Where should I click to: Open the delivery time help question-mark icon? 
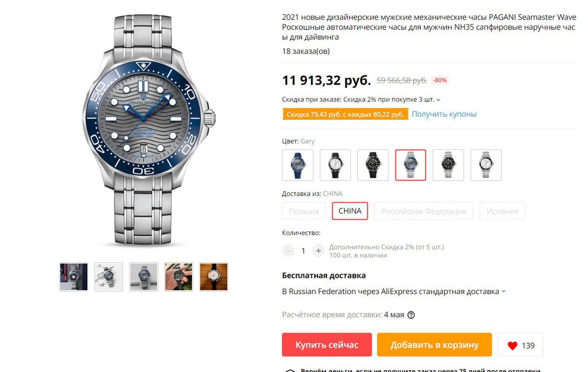point(411,315)
